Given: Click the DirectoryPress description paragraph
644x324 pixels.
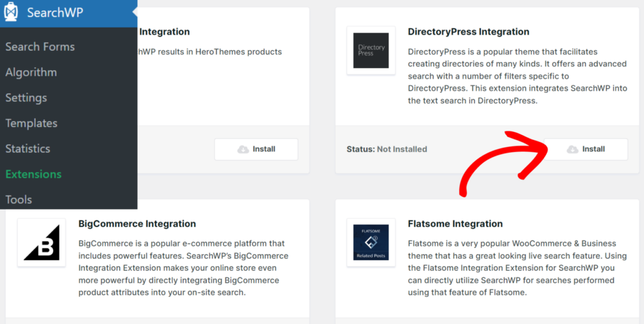Looking at the screenshot, I should coord(518,76).
